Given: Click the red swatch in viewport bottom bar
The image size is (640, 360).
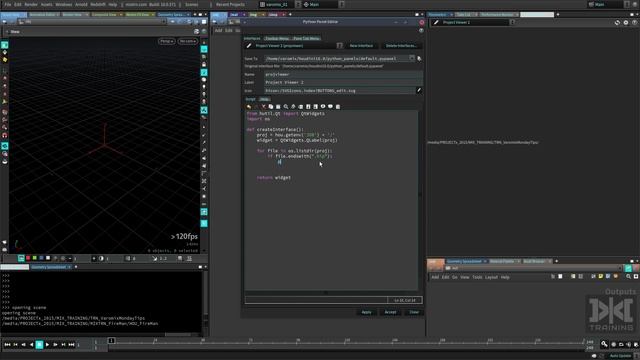Looking at the screenshot, I should (28, 258).
